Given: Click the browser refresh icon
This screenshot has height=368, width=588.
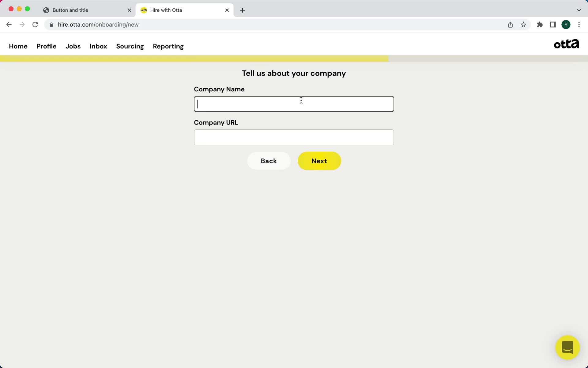Looking at the screenshot, I should (35, 25).
